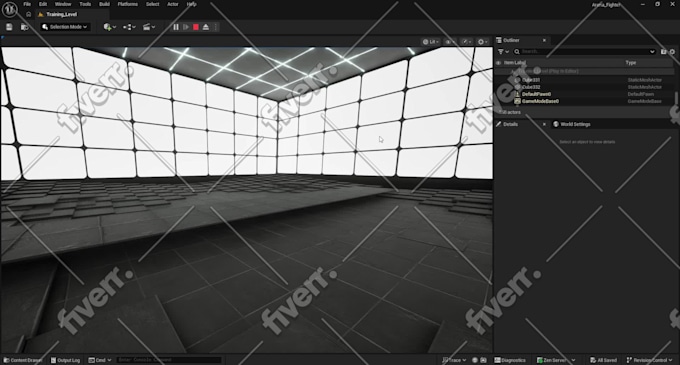Select GameModeBase0 in the Outliner
The width and height of the screenshot is (680, 365).
540,101
